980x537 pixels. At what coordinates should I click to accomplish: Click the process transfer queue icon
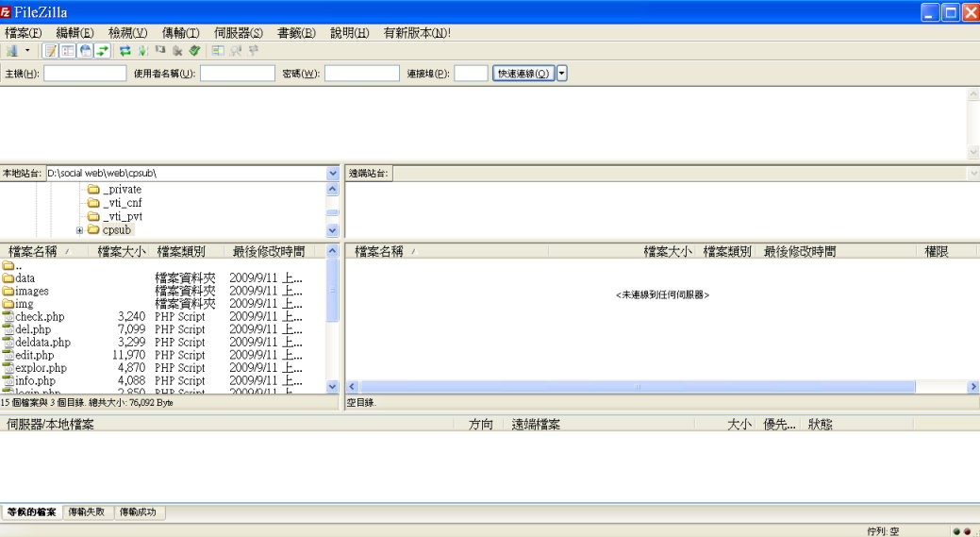click(142, 51)
